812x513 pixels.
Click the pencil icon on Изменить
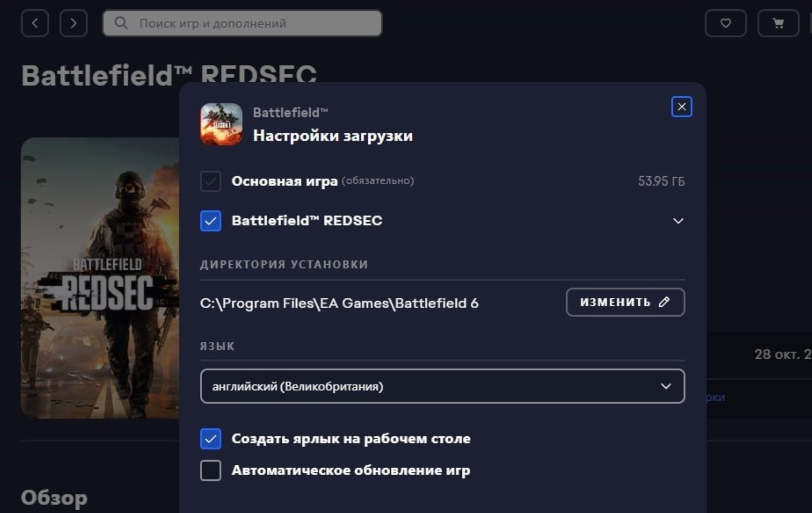(664, 302)
